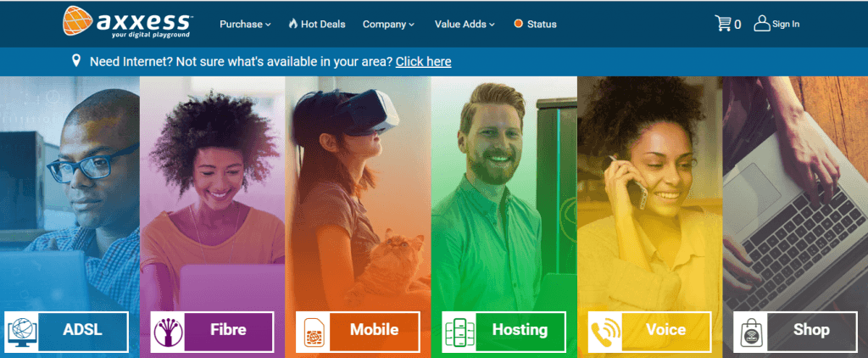The height and width of the screenshot is (358, 868).
Task: Expand the Value Adds dropdown menu
Action: [x=465, y=25]
